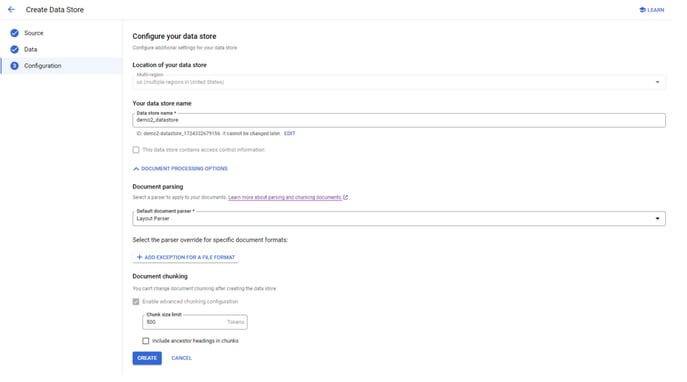Click the Chunk size limit field

coord(195,322)
